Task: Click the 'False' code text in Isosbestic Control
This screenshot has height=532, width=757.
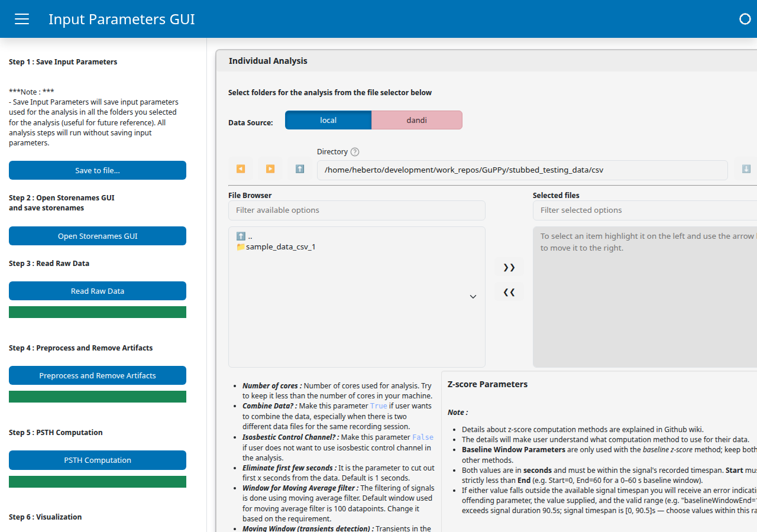Action: click(x=423, y=437)
